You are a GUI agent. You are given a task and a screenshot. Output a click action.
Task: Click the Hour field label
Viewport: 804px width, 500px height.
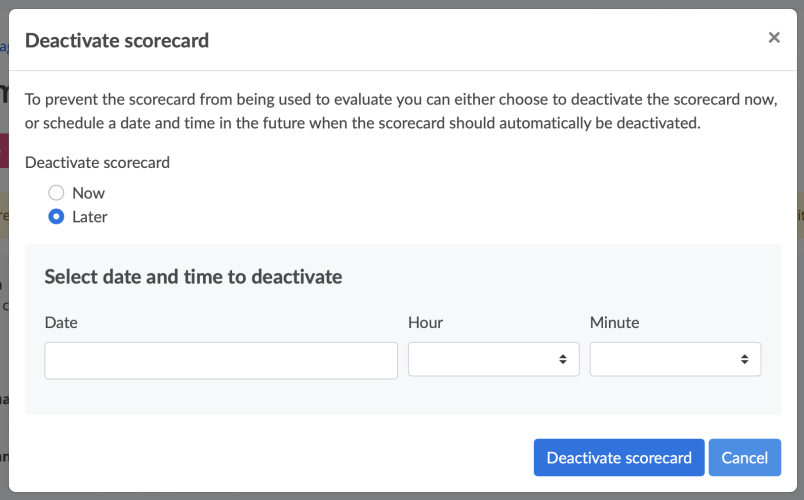[425, 323]
